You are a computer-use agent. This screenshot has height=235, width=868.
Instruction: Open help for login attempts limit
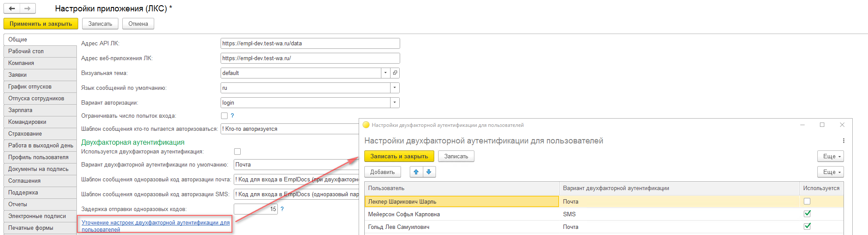[x=232, y=116]
